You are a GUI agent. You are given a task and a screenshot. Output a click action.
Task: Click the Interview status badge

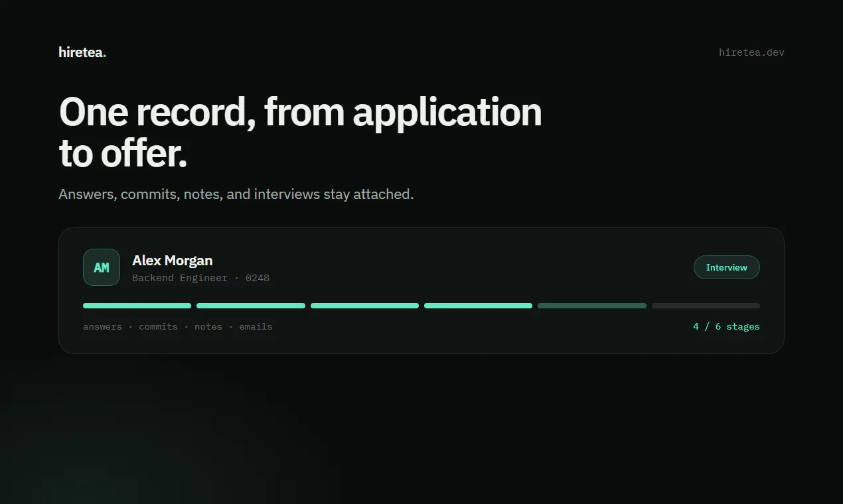pyautogui.click(x=727, y=267)
